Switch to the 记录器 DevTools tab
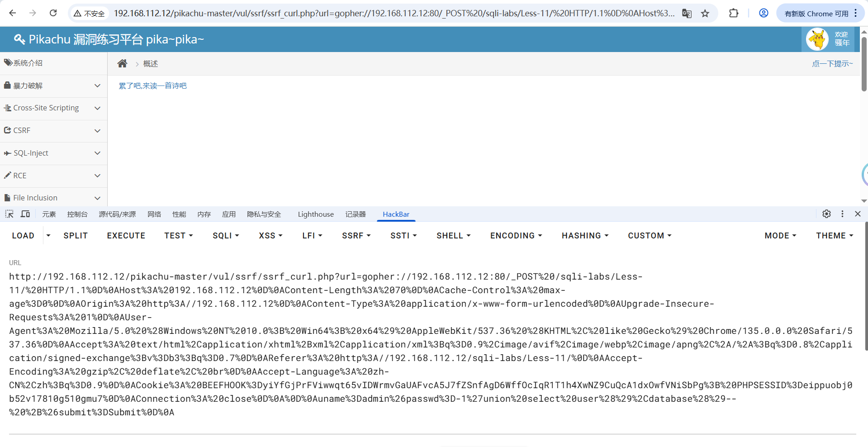 click(356, 214)
